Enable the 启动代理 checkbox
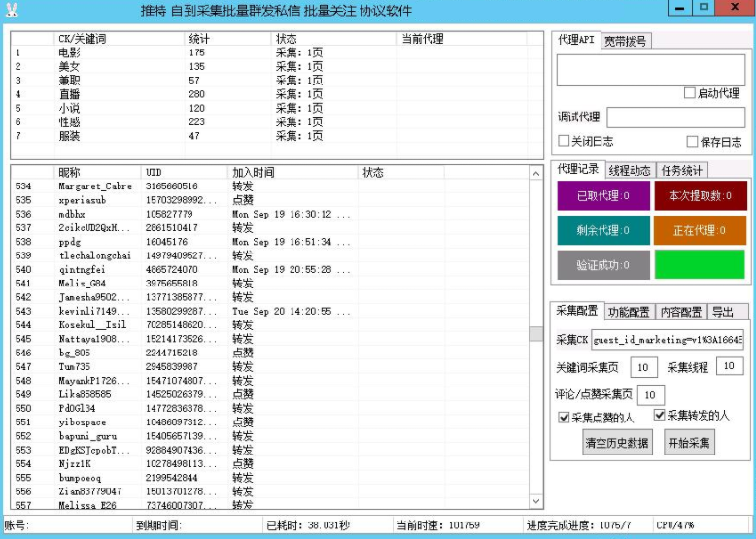The width and height of the screenshot is (756, 539). [690, 93]
